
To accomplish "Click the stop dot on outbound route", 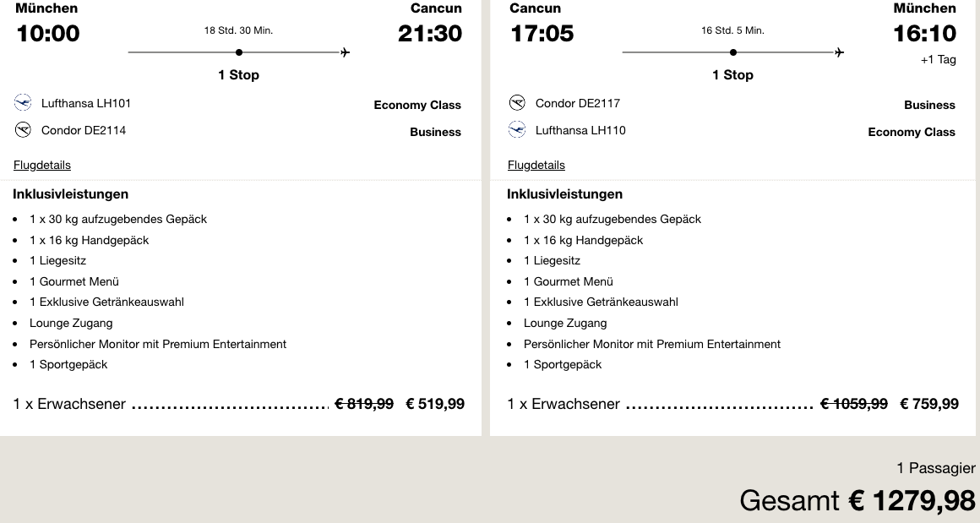I will [x=239, y=52].
